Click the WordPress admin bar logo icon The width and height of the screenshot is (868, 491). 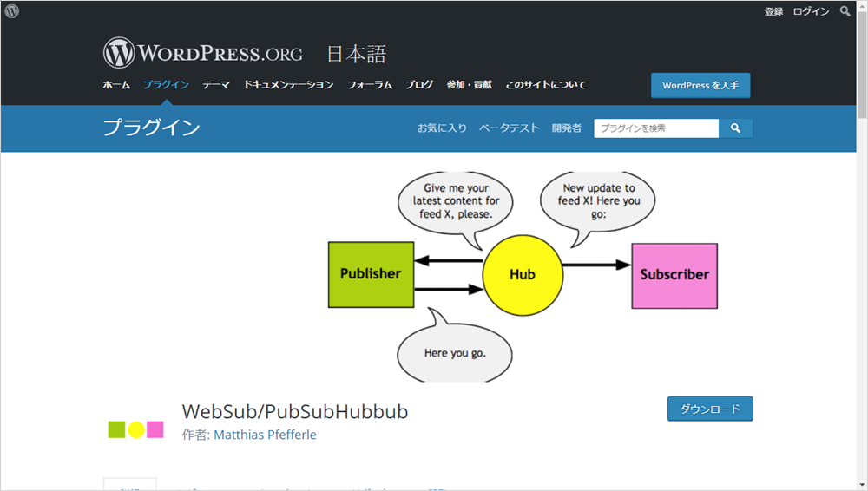click(x=11, y=11)
